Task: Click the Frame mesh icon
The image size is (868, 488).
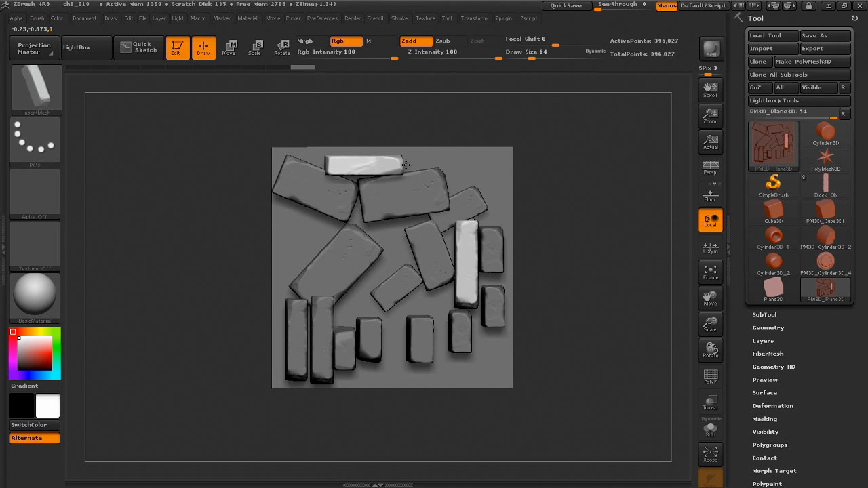Action: [710, 272]
